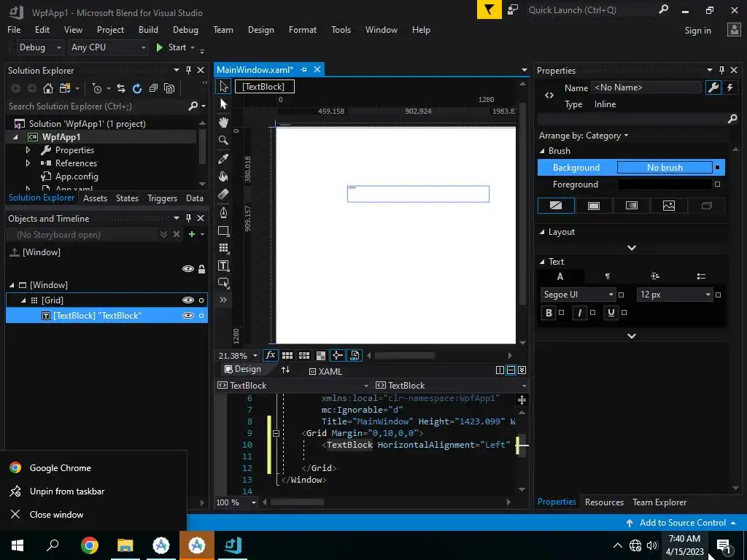
Task: Select the Button control tool
Action: point(223,283)
